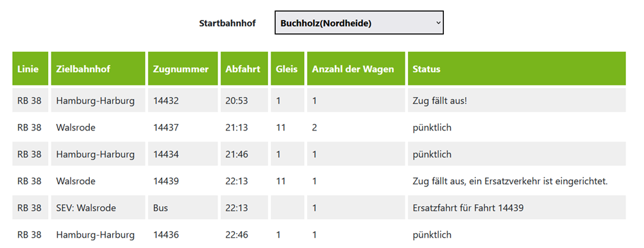644x248 pixels.
Task: Click the Gleis column header
Action: point(287,68)
